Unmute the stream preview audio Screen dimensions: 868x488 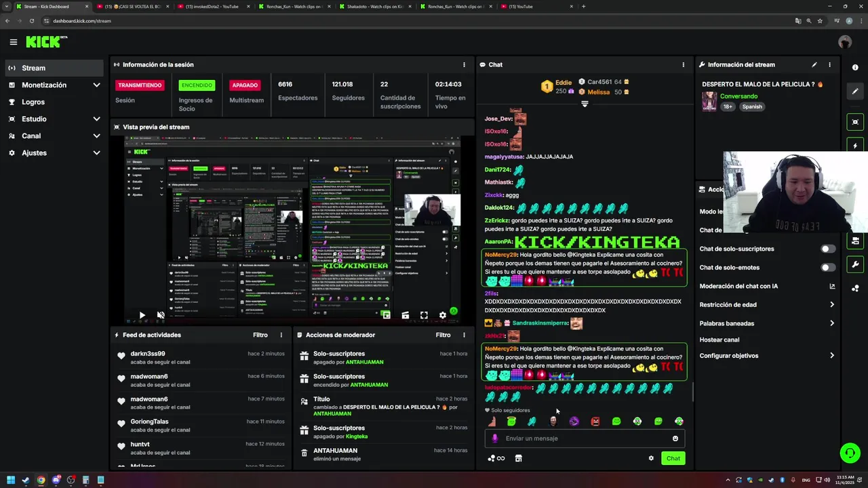pos(161,315)
